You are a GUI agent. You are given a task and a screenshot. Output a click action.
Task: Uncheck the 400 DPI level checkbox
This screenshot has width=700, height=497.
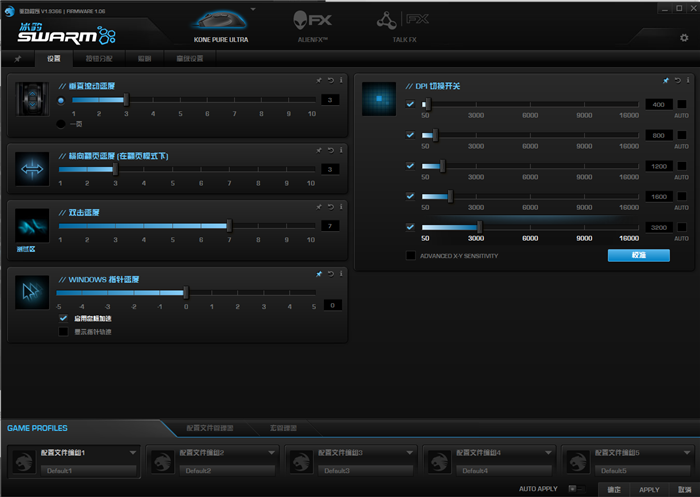click(x=410, y=104)
